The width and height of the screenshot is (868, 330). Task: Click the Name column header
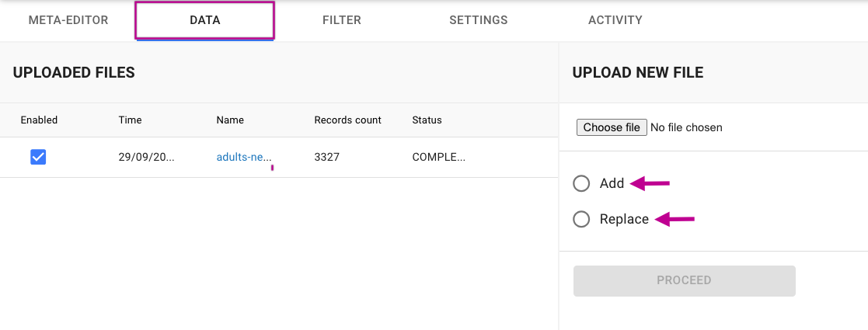tap(230, 120)
